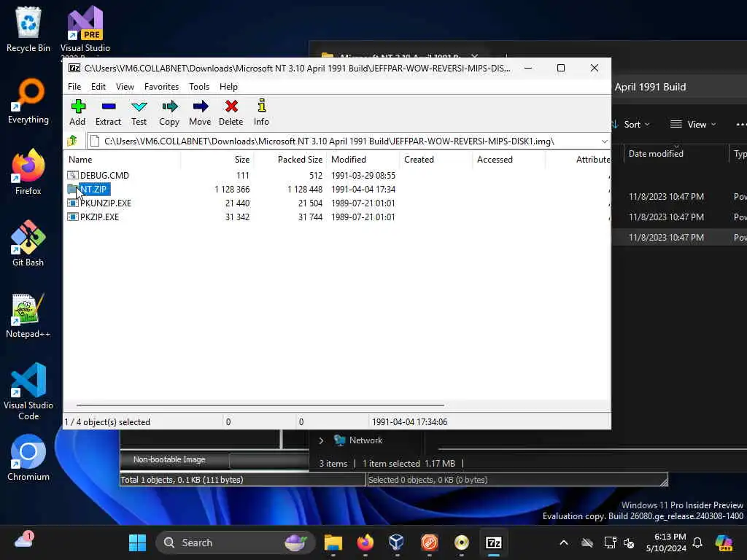Select the PKUNZIP.EXE file icon
Viewport: 747px width, 560px height.
pyautogui.click(x=72, y=203)
